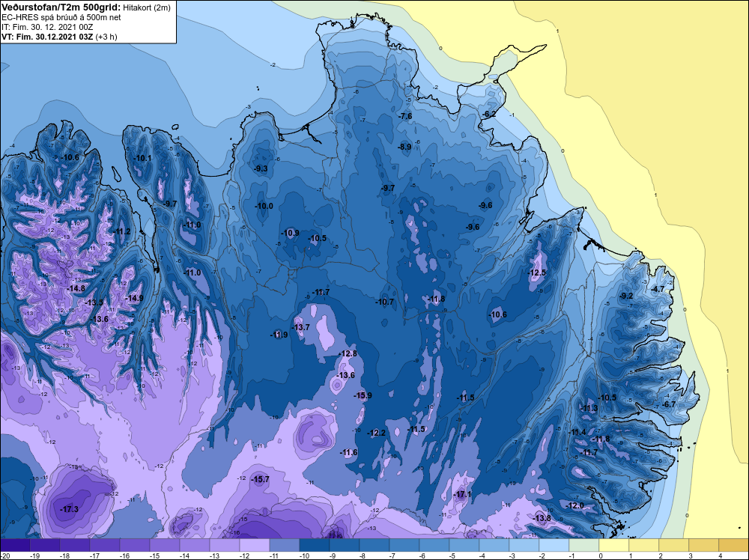The height and width of the screenshot is (560, 749).
Task: Click the '-20' legend scale label
Action: tap(4, 556)
